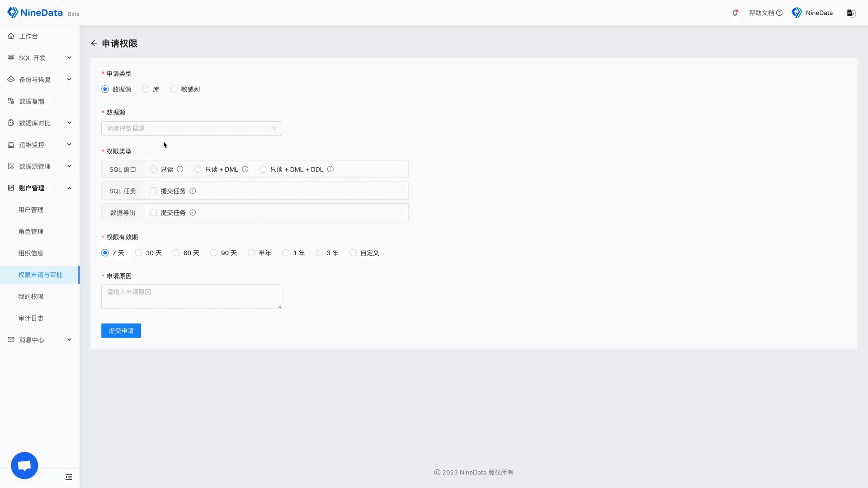
Task: Choose 只读 + DML permission radio
Action: coord(198,169)
